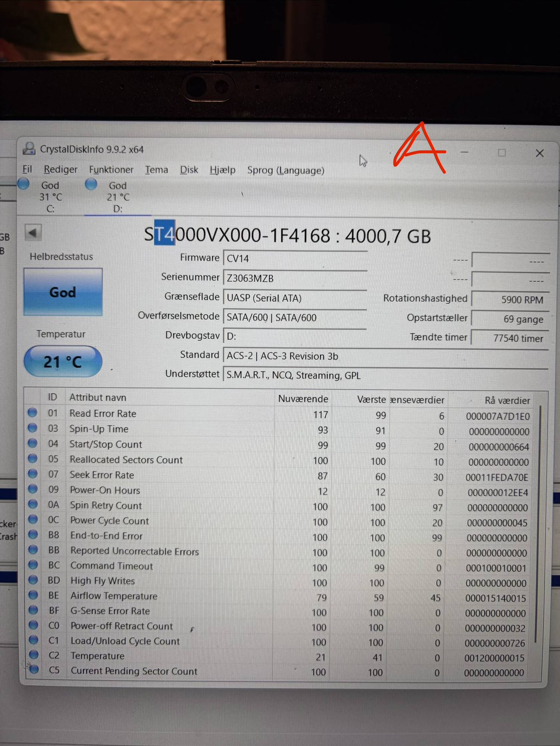Click the supported features field S.M.A.R.T., NCQ

pos(386,375)
